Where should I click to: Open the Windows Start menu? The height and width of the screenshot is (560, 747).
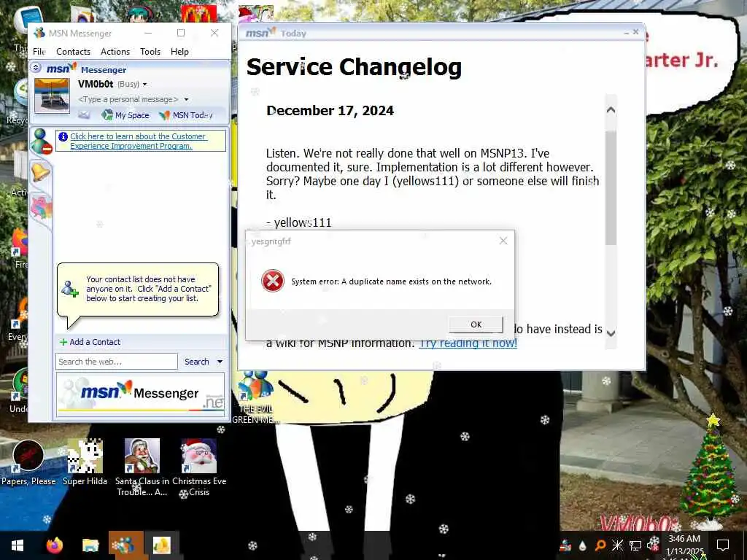click(18, 545)
